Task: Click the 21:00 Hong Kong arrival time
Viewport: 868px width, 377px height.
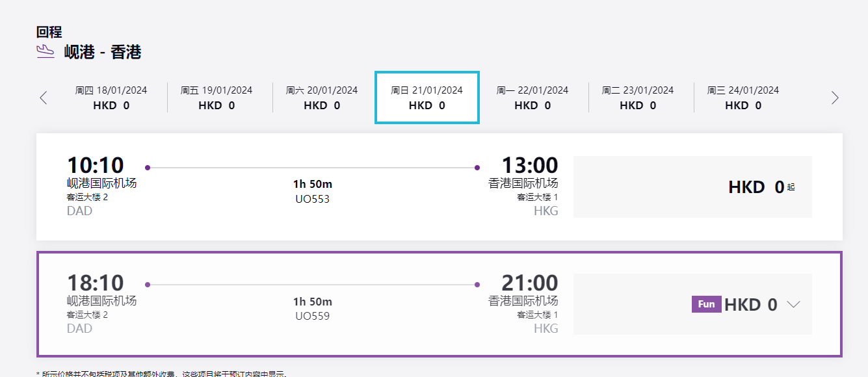Action: point(530,283)
